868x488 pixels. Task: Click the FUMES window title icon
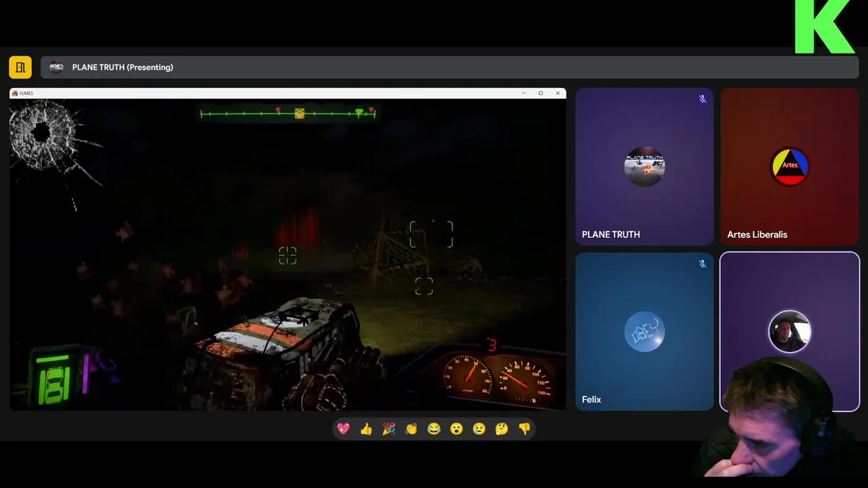point(15,93)
